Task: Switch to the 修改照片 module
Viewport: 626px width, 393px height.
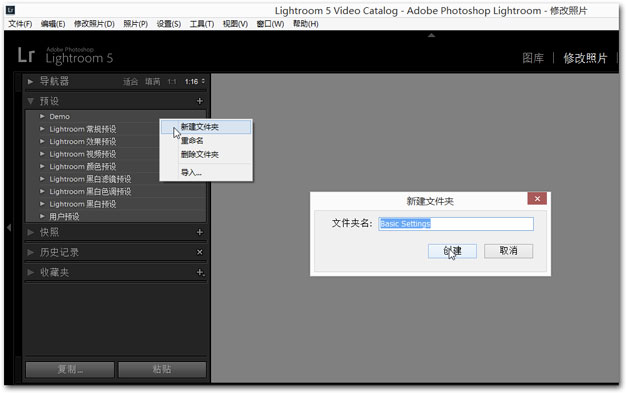Action: tap(585, 58)
